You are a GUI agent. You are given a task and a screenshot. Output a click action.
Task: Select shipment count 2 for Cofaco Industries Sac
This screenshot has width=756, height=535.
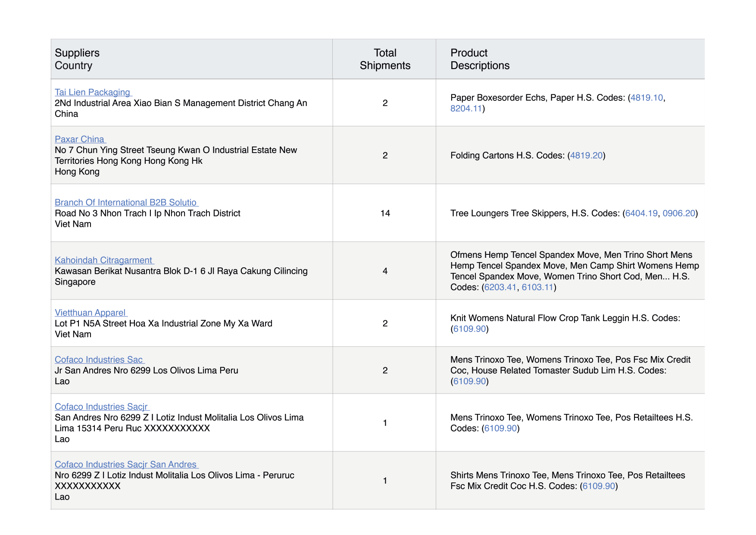tap(385, 371)
